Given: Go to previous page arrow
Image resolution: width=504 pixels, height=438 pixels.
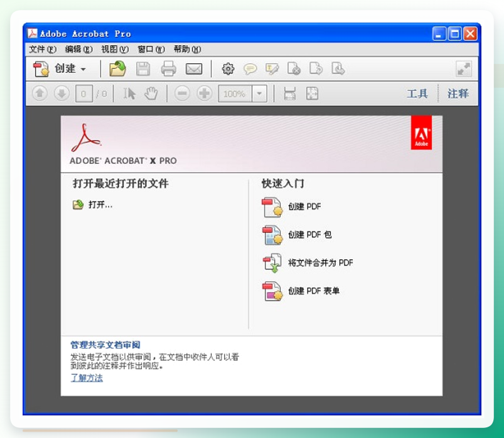Looking at the screenshot, I should point(40,93).
